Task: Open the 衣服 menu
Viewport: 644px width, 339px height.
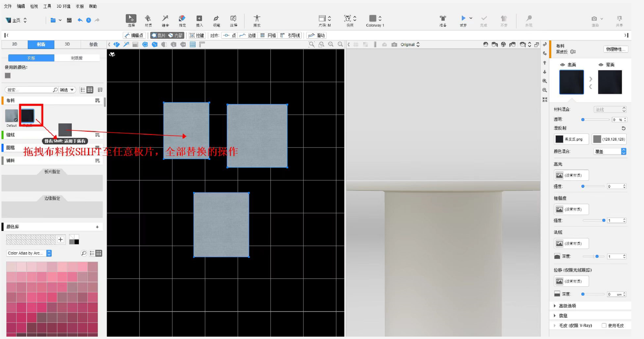Action: [79, 6]
